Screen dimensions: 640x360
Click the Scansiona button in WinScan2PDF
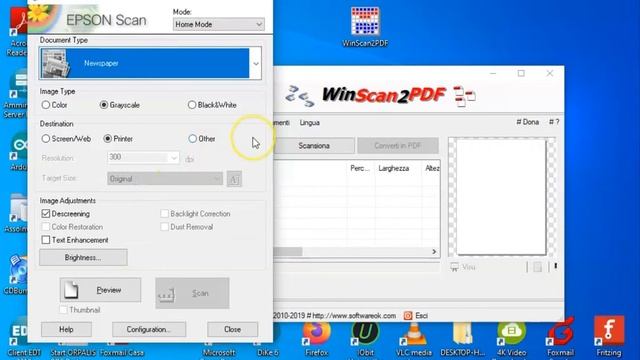314,146
